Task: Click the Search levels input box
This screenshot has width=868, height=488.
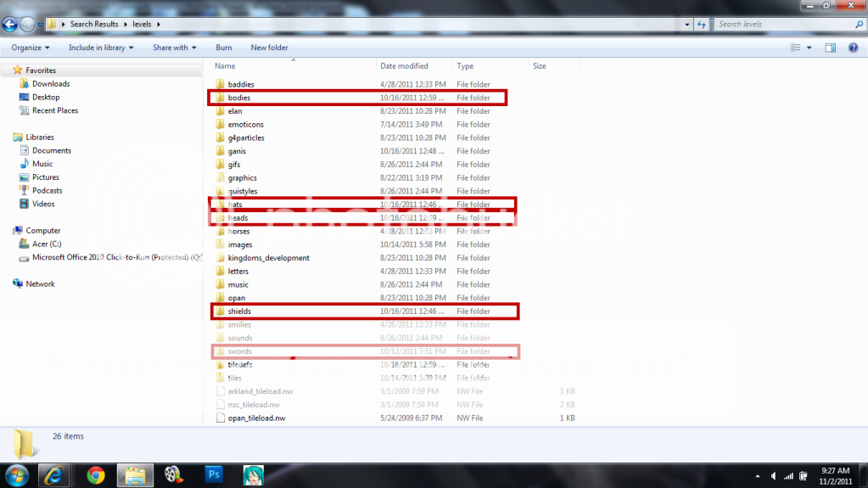Action: pyautogui.click(x=781, y=24)
